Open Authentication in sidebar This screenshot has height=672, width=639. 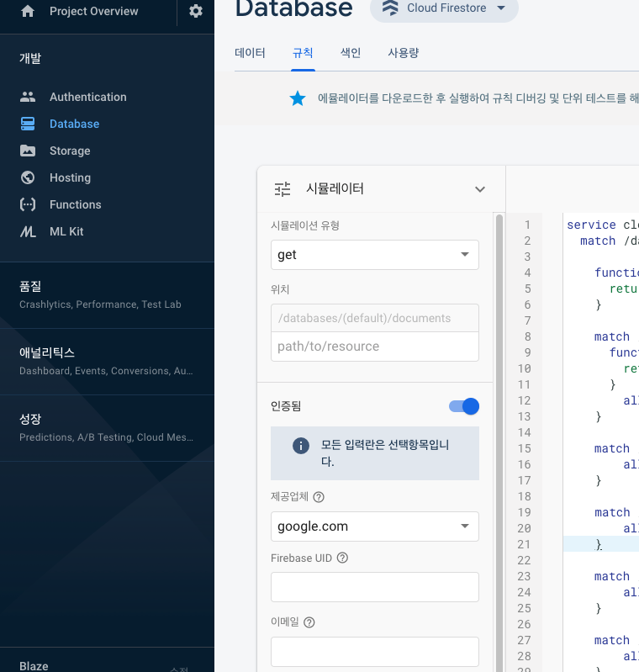tap(87, 97)
